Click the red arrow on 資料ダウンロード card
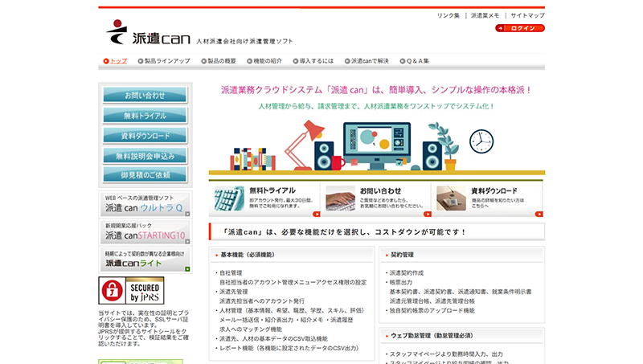Screen dimensions: 643x364 pyautogui.click(x=539, y=214)
